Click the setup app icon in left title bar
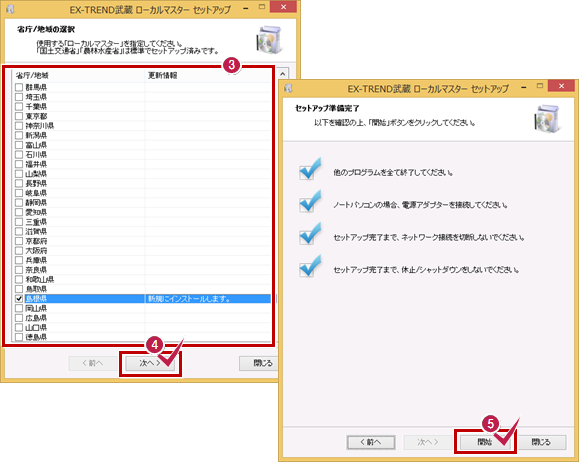Screen dimensions: 579x462 [x=10, y=9]
